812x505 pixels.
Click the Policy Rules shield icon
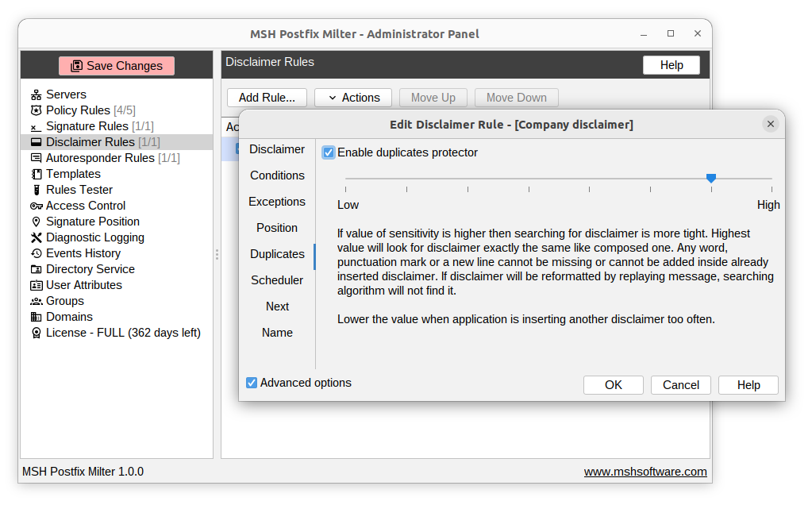click(x=36, y=110)
